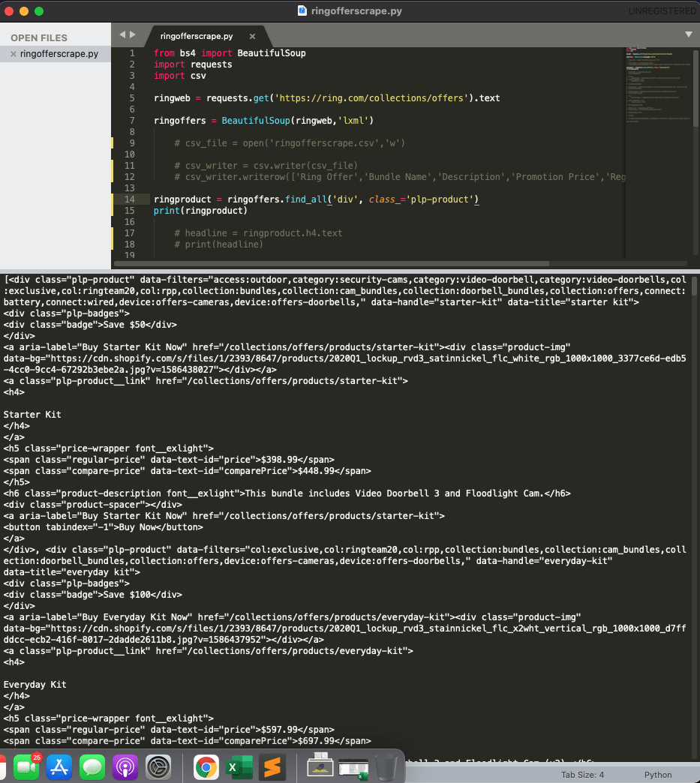Open System Preferences from dock
The image size is (700, 783).
point(158,767)
